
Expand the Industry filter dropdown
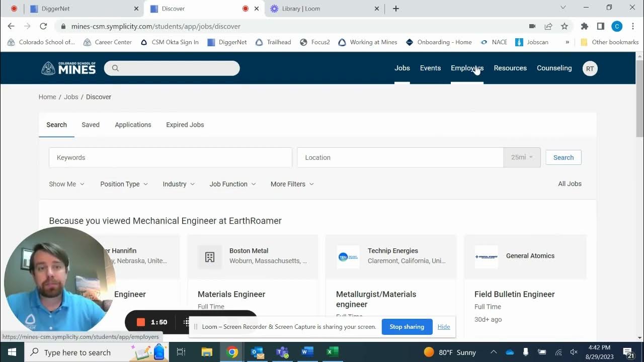point(179,184)
